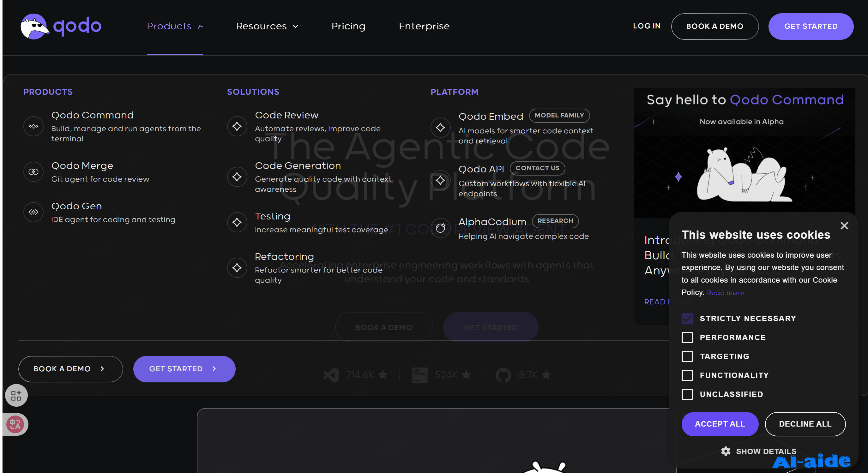Enable the Targeting cookies checkbox
Image resolution: width=868 pixels, height=473 pixels.
tap(687, 356)
